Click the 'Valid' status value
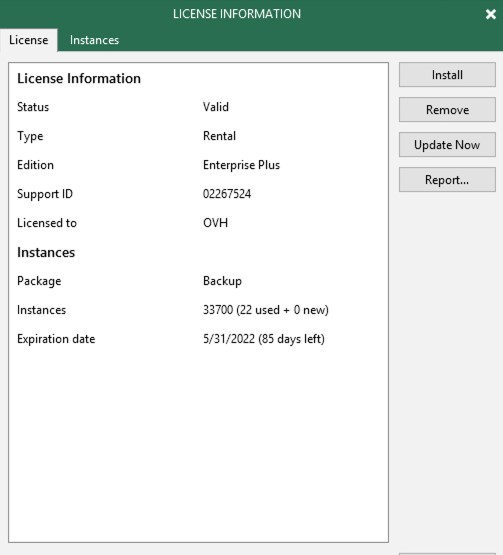This screenshot has width=503, height=555. coord(216,107)
